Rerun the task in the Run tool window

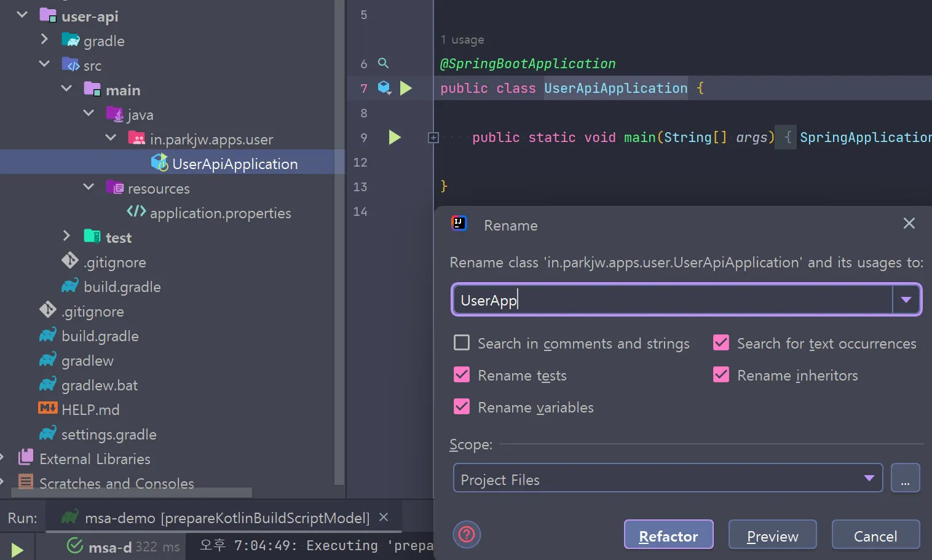pos(17,550)
